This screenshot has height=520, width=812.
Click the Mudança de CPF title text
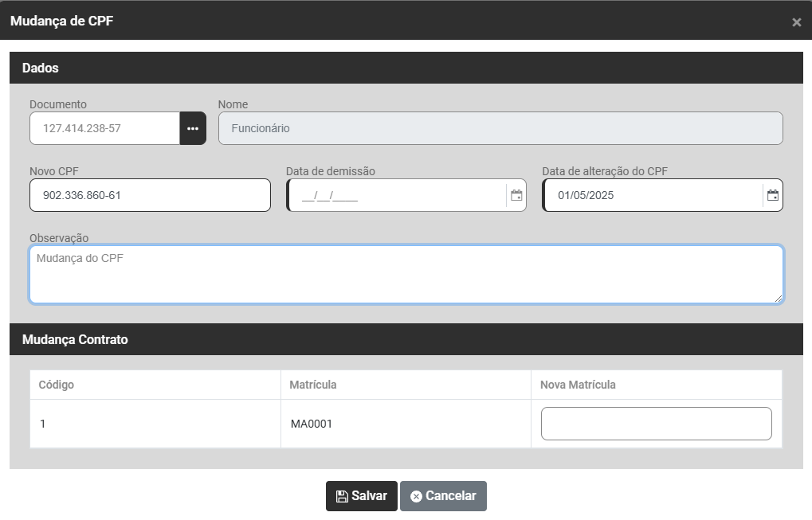click(61, 21)
